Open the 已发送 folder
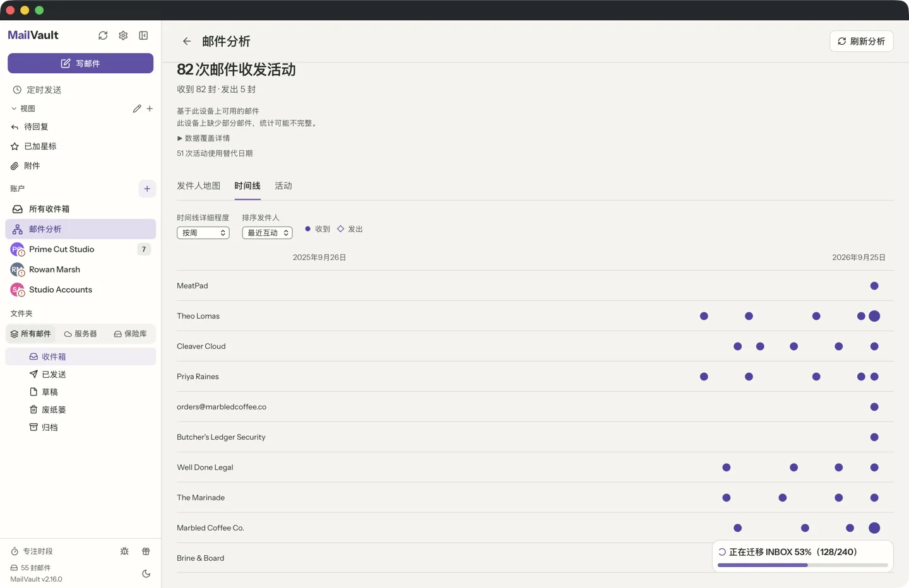 (x=80, y=374)
